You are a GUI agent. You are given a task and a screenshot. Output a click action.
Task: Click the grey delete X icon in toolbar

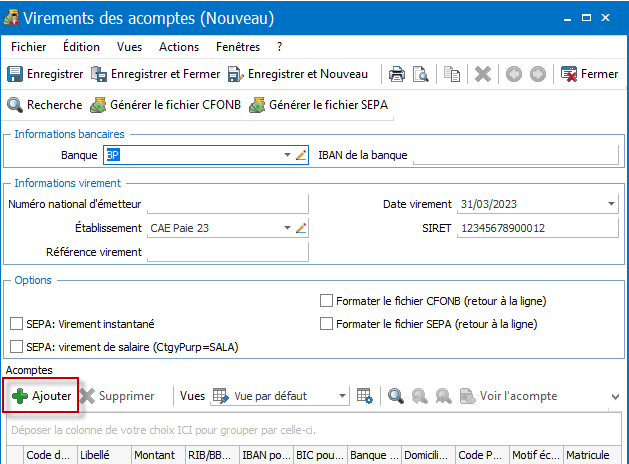tap(483, 74)
